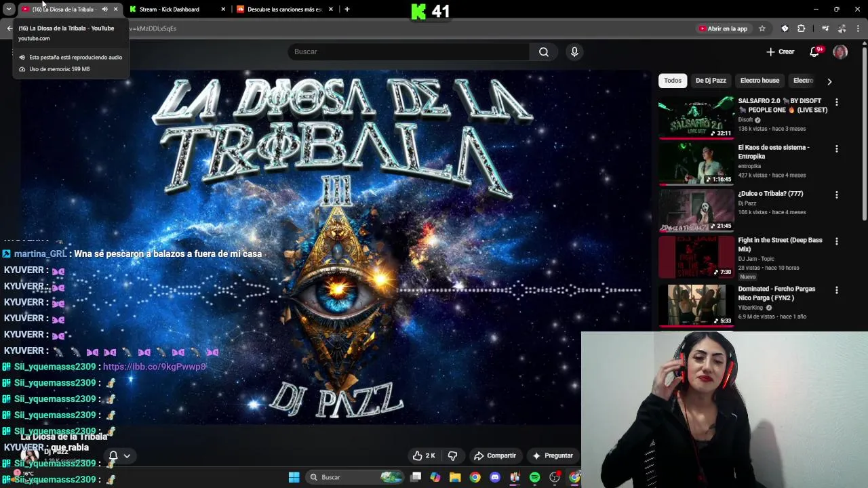
Task: Close the La Diosa de la Tribala tab
Action: [x=115, y=9]
